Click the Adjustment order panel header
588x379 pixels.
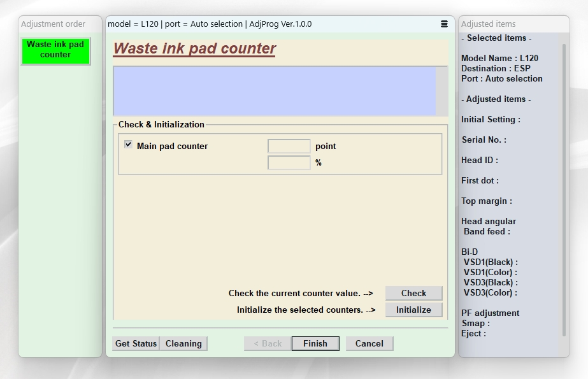click(x=54, y=24)
